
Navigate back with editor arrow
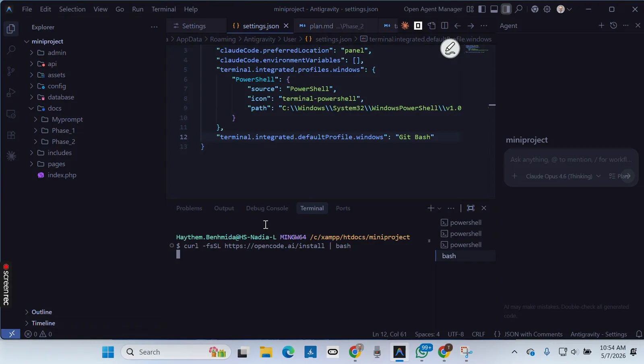point(457,26)
